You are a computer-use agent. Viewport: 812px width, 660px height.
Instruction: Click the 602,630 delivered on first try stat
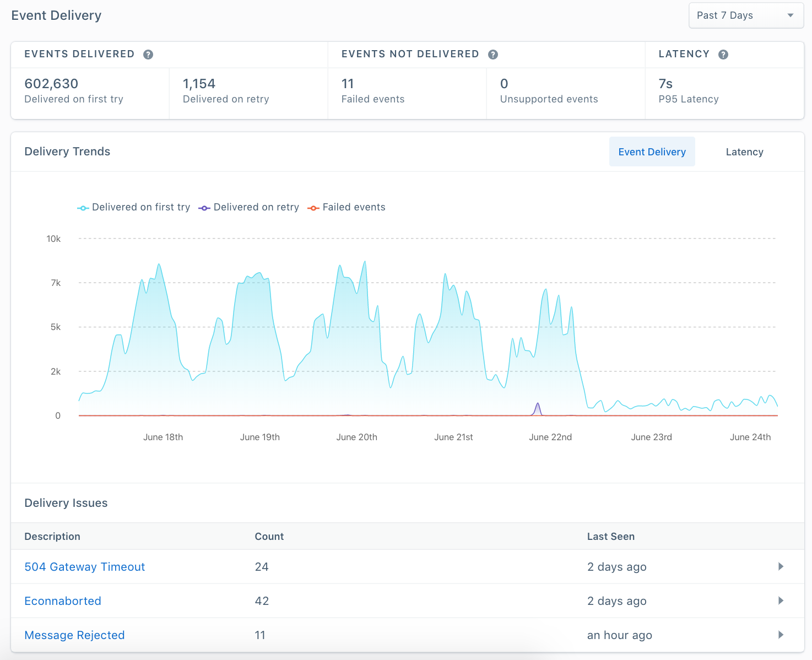(51, 83)
